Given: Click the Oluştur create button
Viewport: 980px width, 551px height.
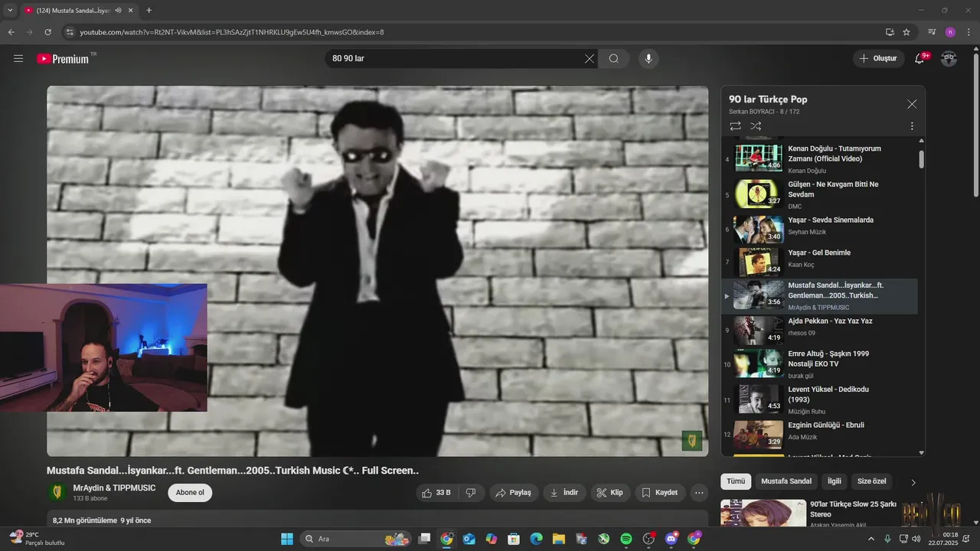Looking at the screenshot, I should 879,58.
